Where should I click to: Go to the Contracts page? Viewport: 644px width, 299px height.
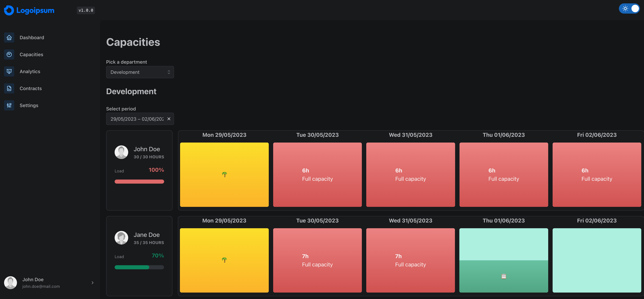pyautogui.click(x=31, y=88)
